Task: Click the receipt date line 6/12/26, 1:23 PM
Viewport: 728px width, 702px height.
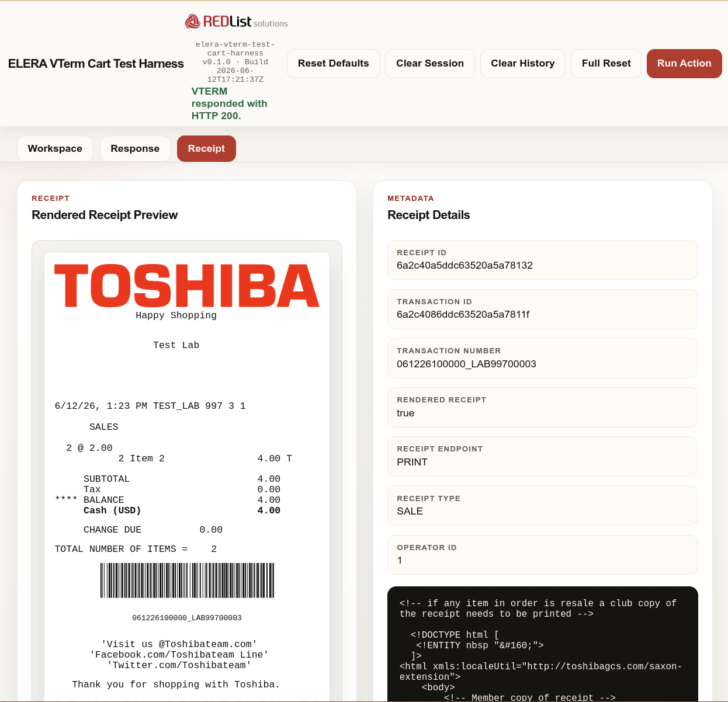Action: [x=150, y=406]
